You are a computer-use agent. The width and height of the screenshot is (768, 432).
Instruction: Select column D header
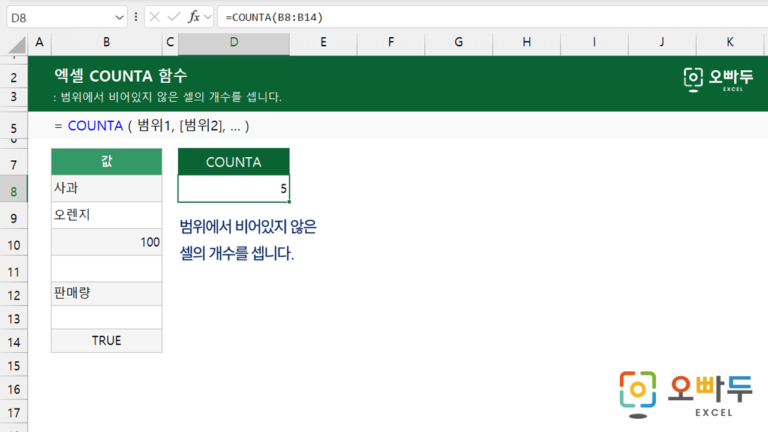tap(234, 43)
